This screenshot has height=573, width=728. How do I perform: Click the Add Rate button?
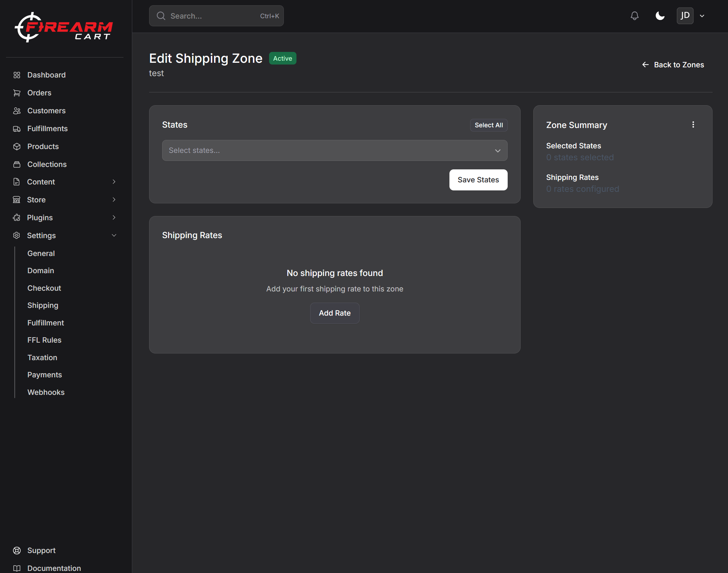335,313
